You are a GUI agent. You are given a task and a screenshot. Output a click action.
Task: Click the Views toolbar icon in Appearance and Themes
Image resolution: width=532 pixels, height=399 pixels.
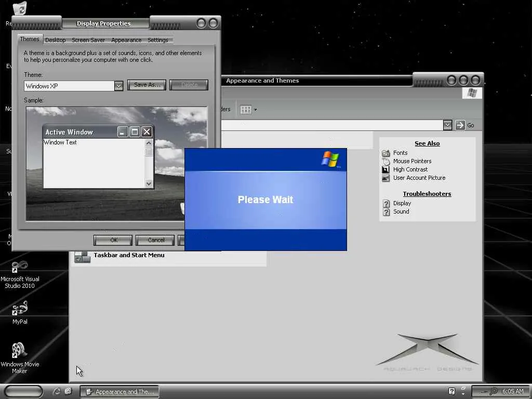246,110
